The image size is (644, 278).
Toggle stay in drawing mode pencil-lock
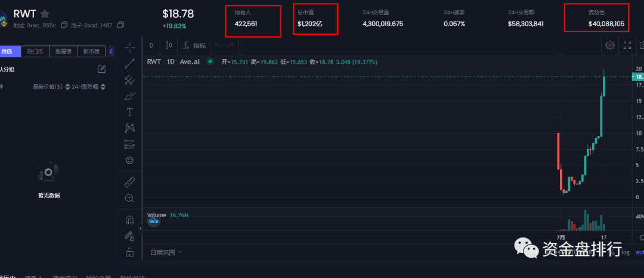coord(130,236)
